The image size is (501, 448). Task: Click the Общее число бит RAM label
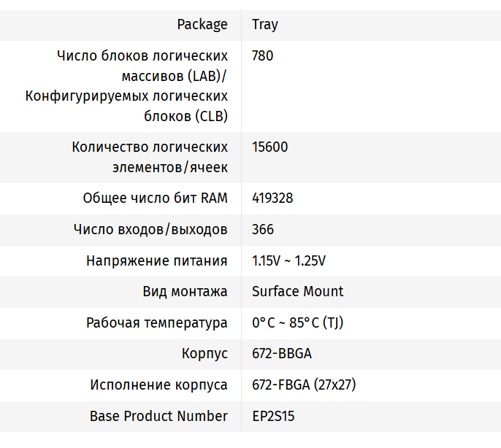point(155,198)
